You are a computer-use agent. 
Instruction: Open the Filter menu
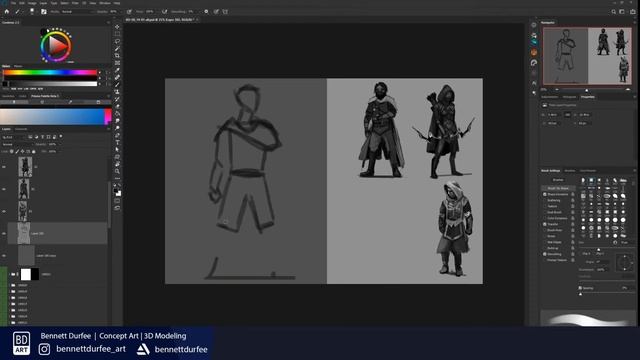click(x=75, y=3)
